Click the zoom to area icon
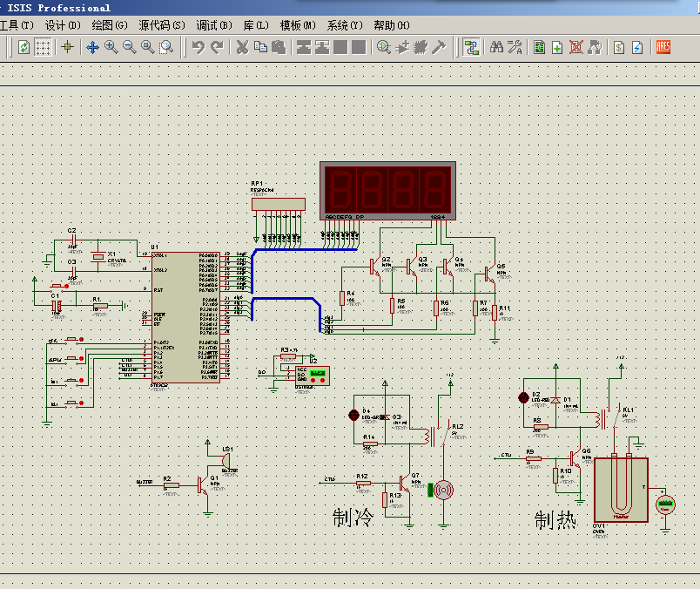This screenshot has width=700, height=589. click(x=165, y=47)
